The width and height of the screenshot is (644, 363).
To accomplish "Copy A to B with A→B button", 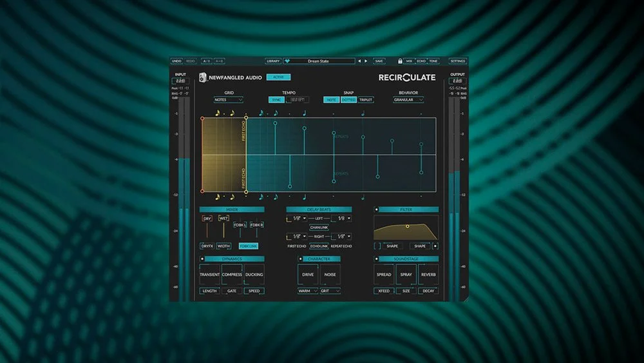I will pyautogui.click(x=220, y=61).
